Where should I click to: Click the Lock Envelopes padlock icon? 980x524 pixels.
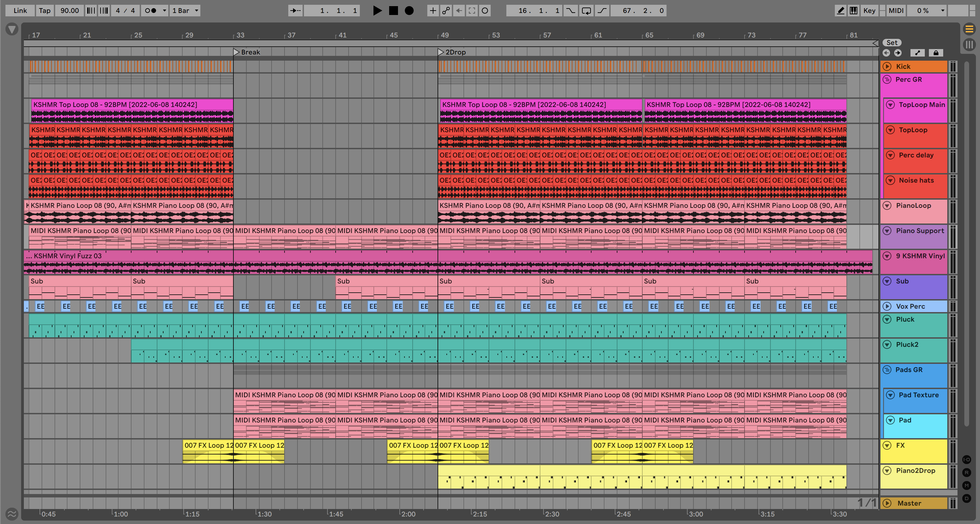(935, 53)
